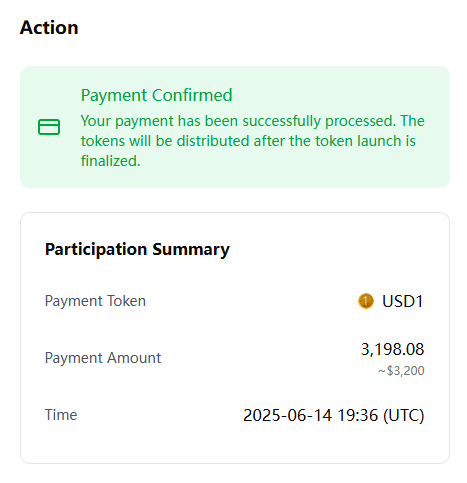Click the Participation Summary heading
The image size is (467, 483).
point(137,249)
